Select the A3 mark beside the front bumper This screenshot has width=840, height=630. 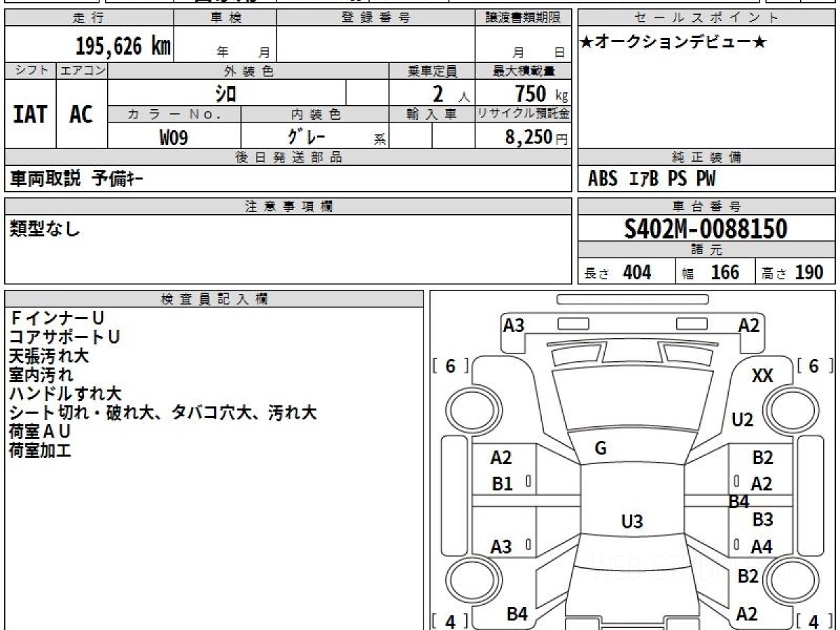514,325
